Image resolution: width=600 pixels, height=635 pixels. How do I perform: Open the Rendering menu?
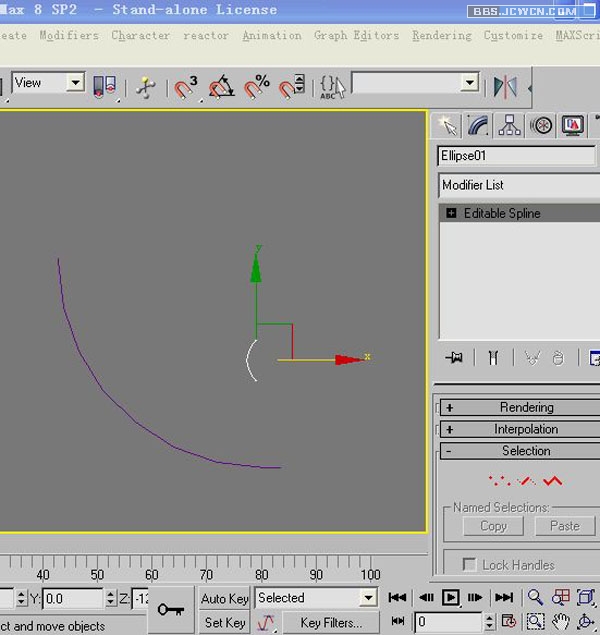click(442, 36)
